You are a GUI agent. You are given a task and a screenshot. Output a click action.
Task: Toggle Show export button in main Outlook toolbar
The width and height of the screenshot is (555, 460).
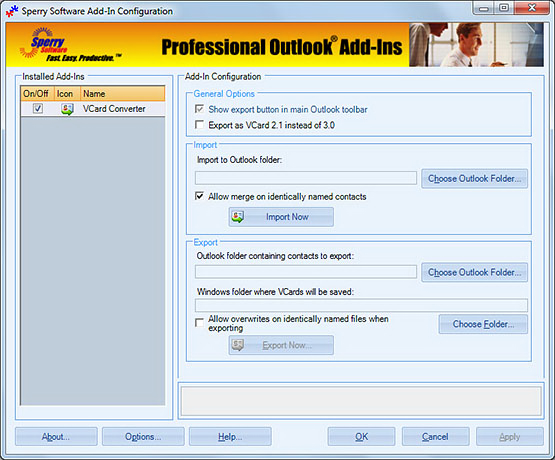(199, 109)
